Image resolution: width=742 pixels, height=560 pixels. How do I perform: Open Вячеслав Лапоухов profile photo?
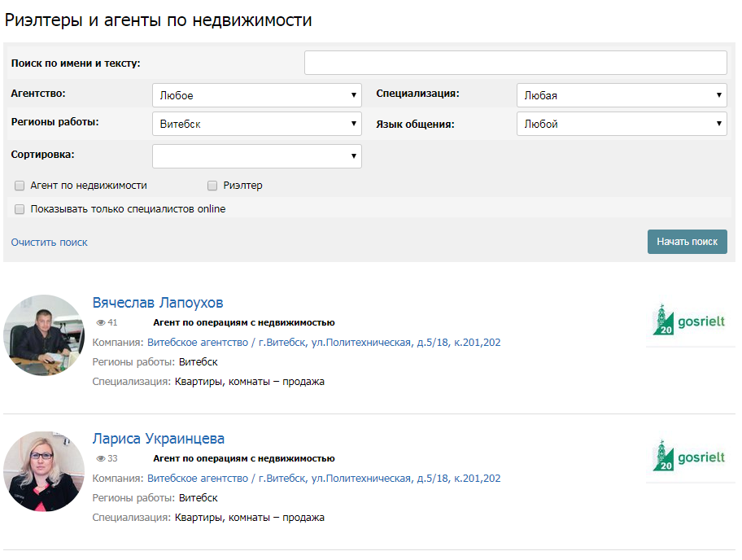tap(44, 335)
